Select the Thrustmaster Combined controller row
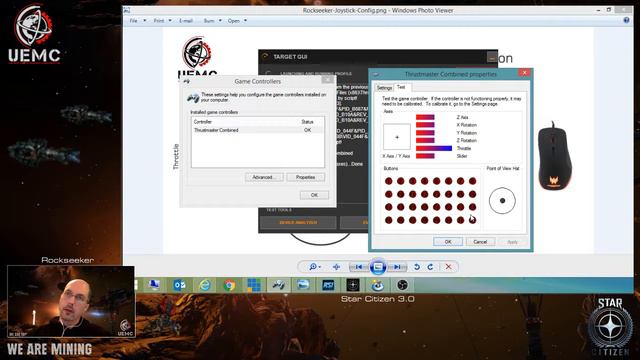This screenshot has height=360, width=640. point(258,130)
